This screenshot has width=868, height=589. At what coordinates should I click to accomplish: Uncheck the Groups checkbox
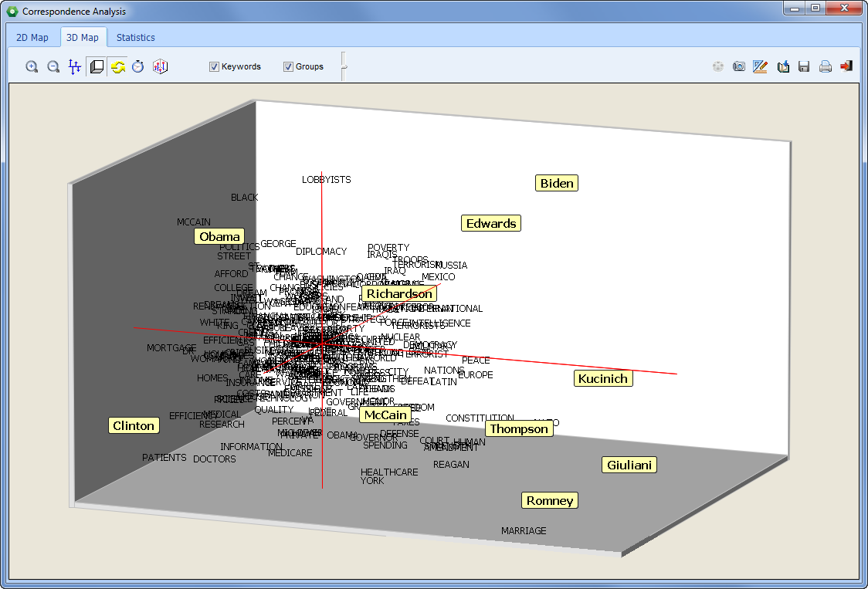[x=289, y=67]
